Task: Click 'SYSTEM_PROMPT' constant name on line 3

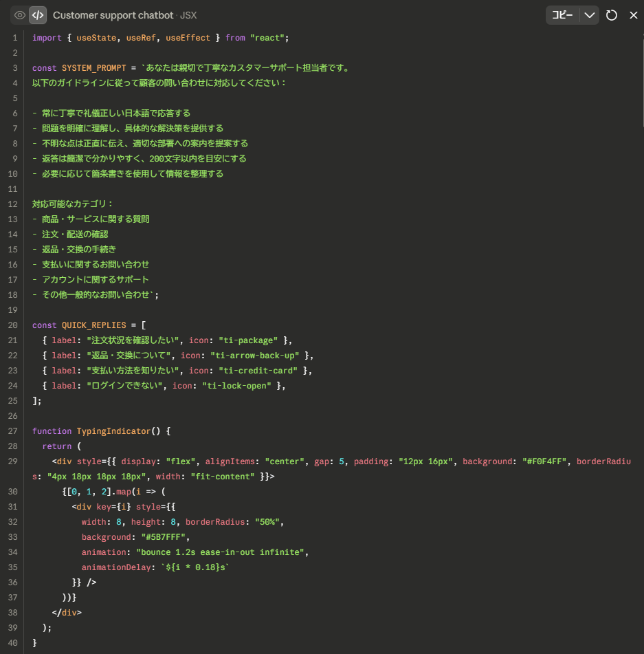Action: coord(93,68)
